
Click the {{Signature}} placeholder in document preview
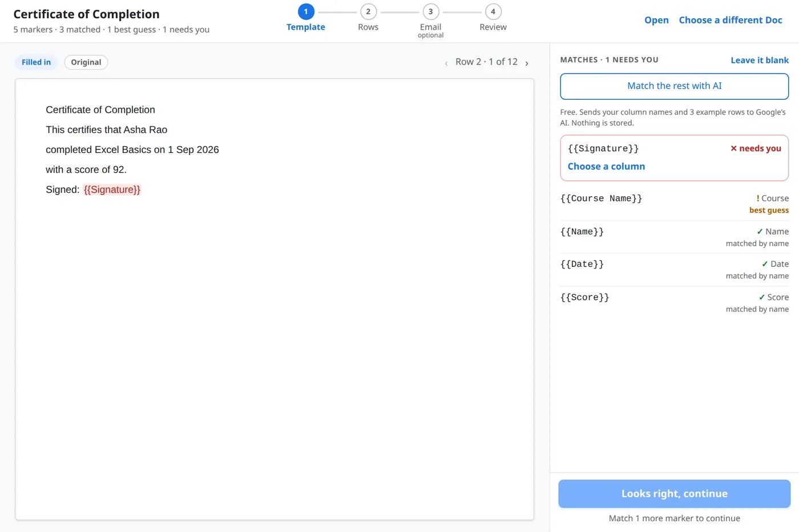(112, 189)
